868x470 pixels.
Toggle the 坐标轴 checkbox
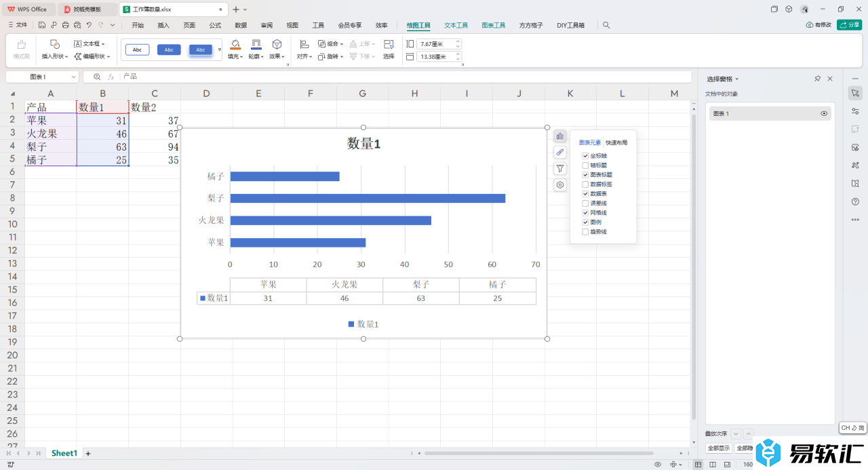585,156
